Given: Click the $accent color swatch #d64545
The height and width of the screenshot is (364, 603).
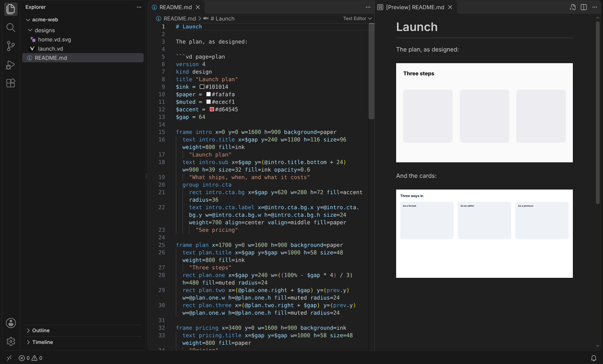Looking at the screenshot, I should click(212, 110).
